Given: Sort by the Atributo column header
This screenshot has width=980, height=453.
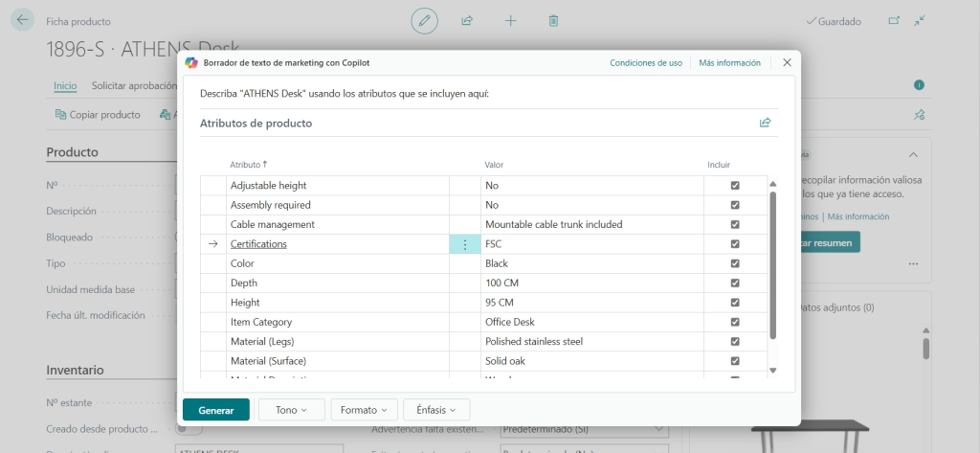Looking at the screenshot, I should 248,165.
